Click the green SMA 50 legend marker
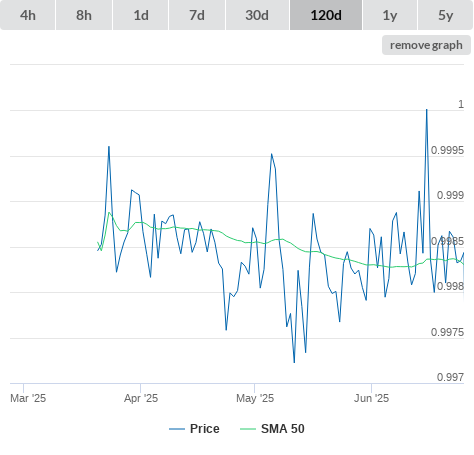This screenshot has height=455, width=474. 248,429
